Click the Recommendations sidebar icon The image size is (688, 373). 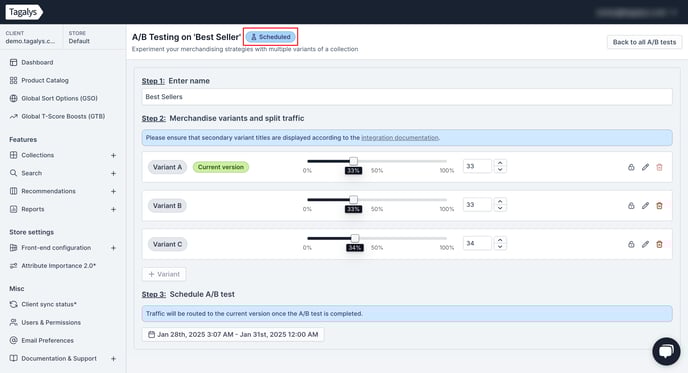(14, 191)
